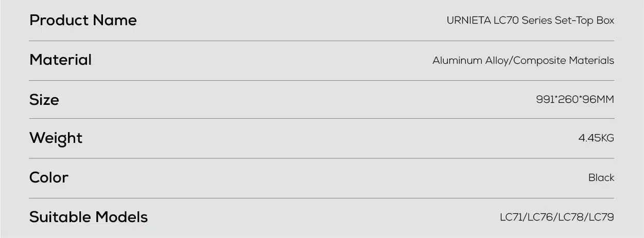Click the Suitable Models label

click(89, 217)
